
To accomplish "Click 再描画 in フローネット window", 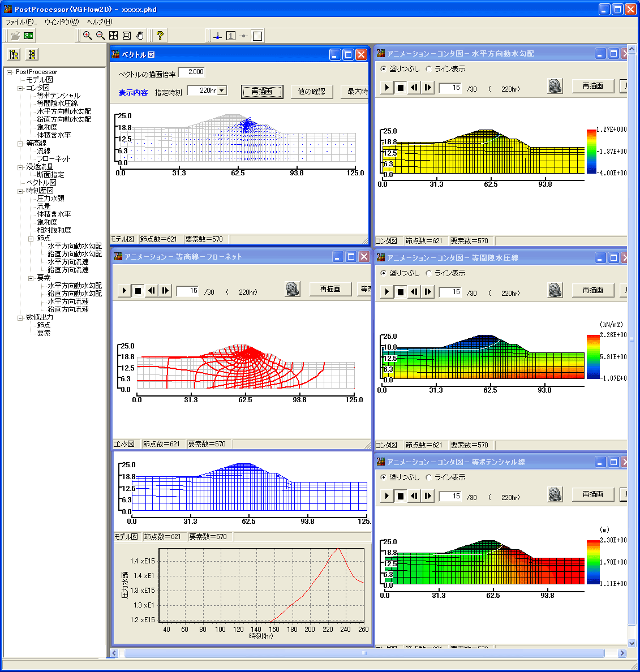I will [x=330, y=289].
